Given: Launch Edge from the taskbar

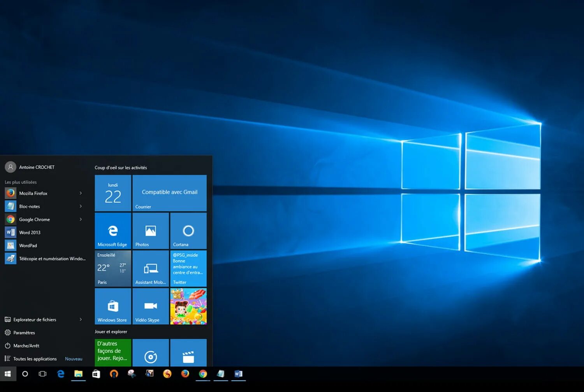Looking at the screenshot, I should [x=60, y=374].
